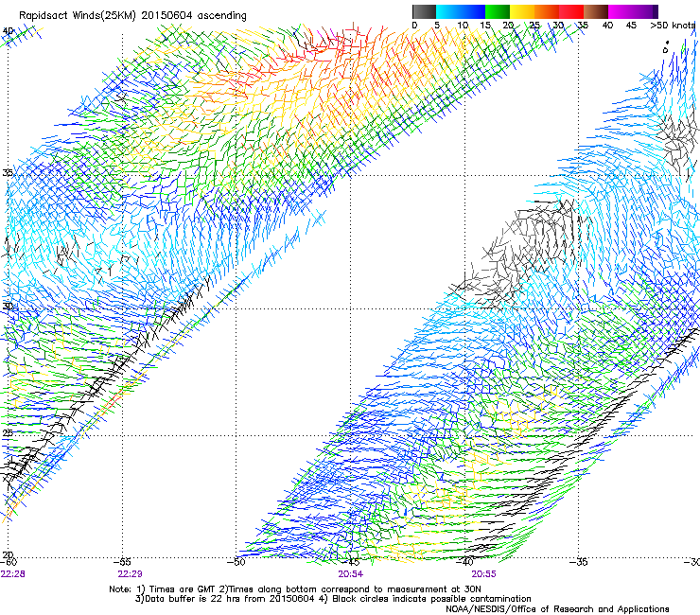Click the '>50 knots' legend label
700x615 pixels.
tap(673, 26)
